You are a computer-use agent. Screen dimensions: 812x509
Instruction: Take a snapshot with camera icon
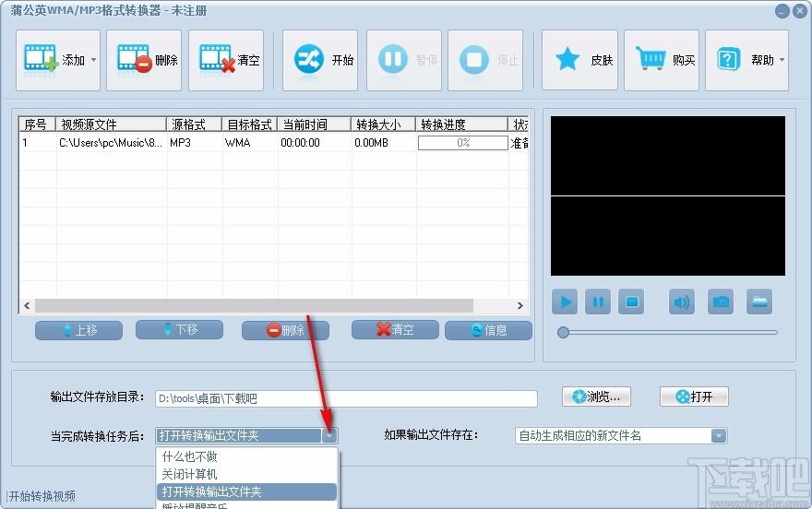[721, 302]
